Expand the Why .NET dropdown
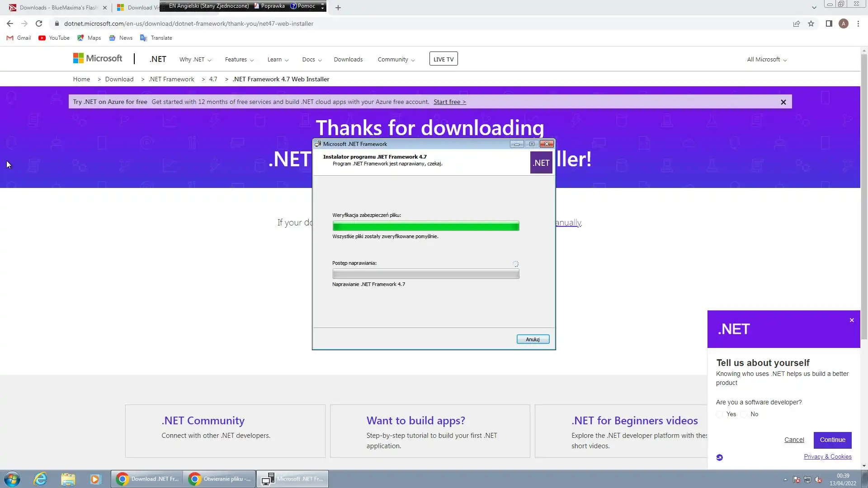The width and height of the screenshot is (868, 488). point(195,60)
